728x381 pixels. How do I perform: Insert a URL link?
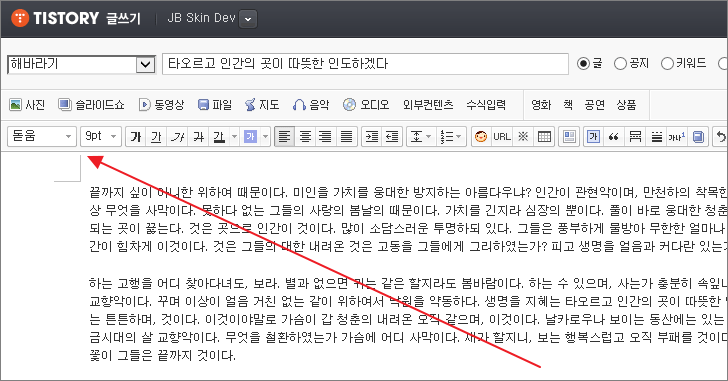point(502,137)
